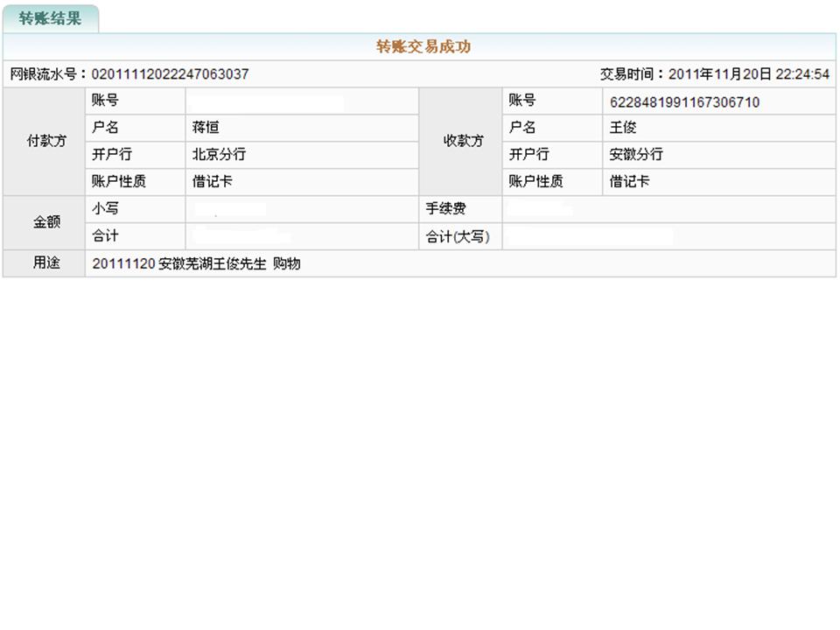This screenshot has width=840, height=630.
Task: Click the blank payer 账号 value field
Action: tap(302, 102)
